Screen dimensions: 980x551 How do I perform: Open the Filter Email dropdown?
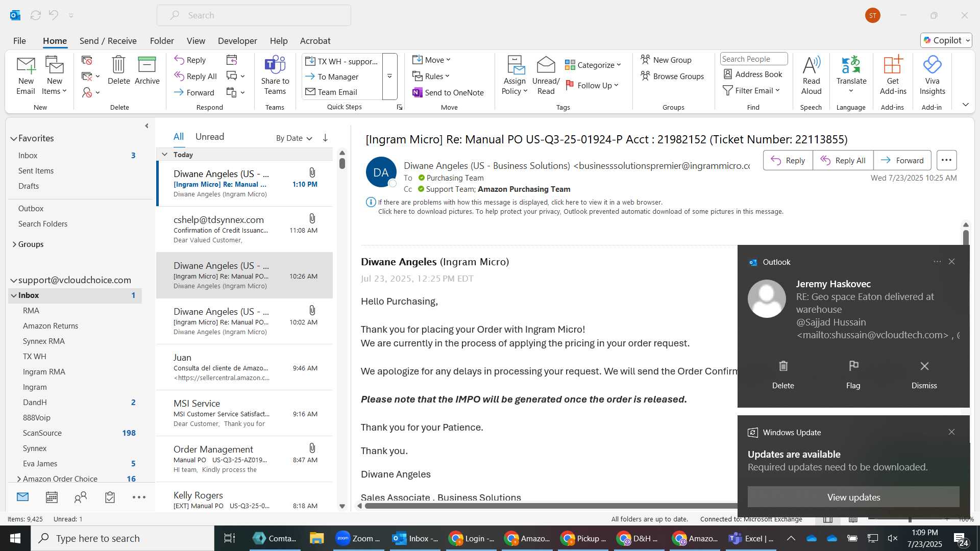click(x=751, y=90)
